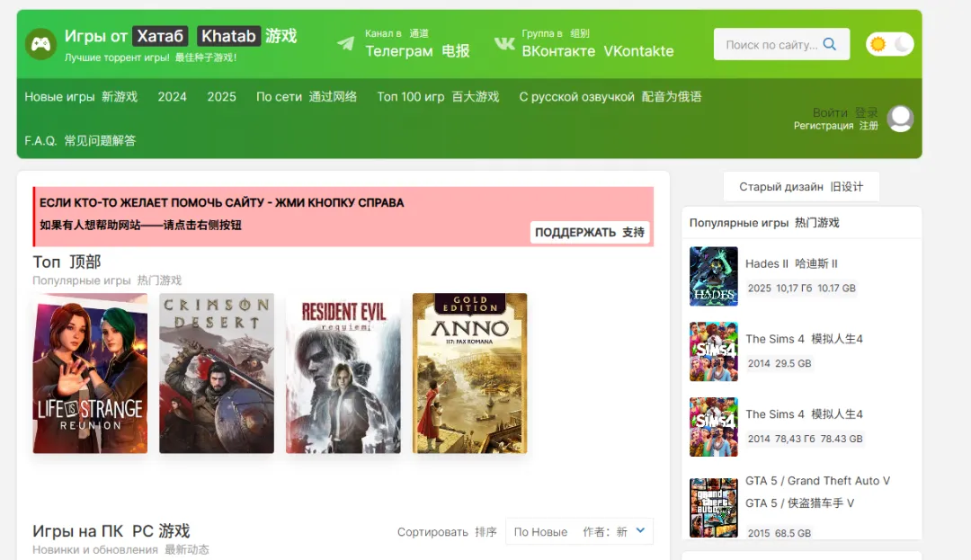
Task: Click the GTA 5 cover thumbnail
Action: (713, 507)
